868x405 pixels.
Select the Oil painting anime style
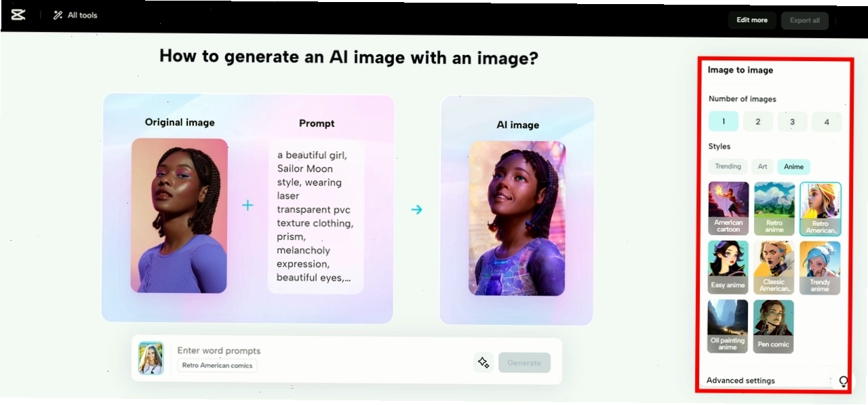pyautogui.click(x=728, y=326)
